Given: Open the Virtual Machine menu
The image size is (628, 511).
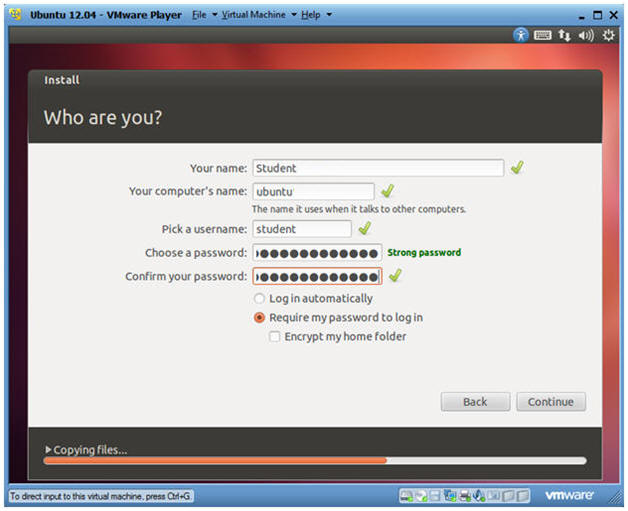Looking at the screenshot, I should 254,15.
